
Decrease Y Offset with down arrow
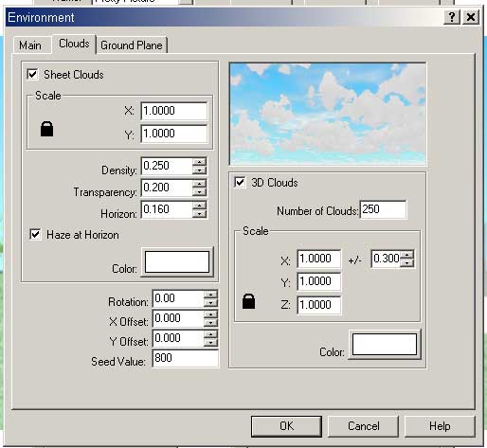click(210, 343)
